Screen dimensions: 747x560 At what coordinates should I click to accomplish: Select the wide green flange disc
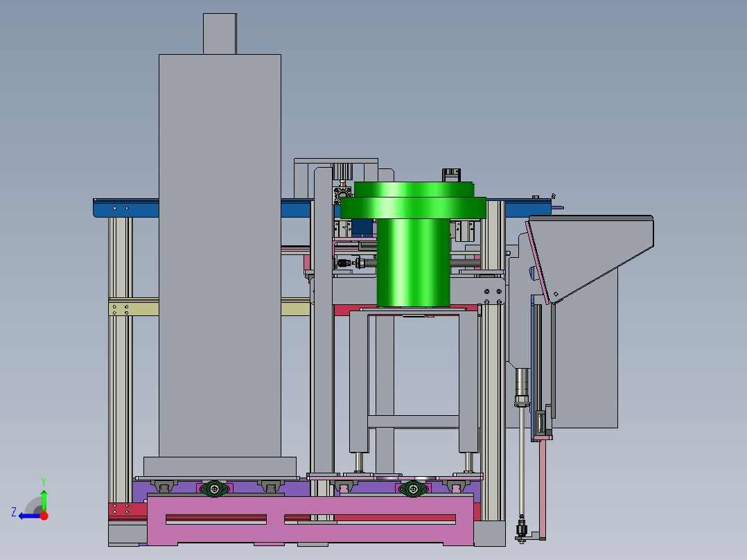point(413,208)
